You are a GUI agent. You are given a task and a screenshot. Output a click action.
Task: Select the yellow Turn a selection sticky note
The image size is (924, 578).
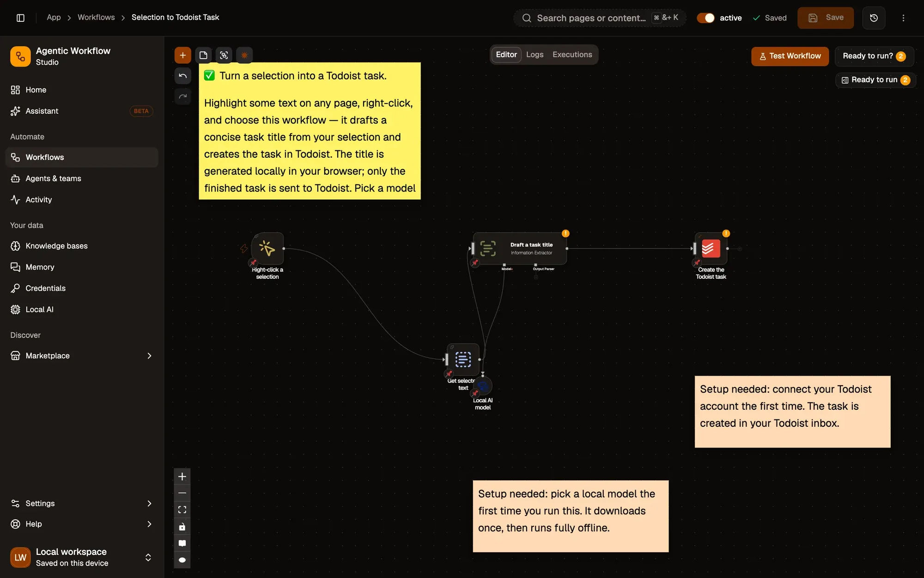tap(310, 131)
